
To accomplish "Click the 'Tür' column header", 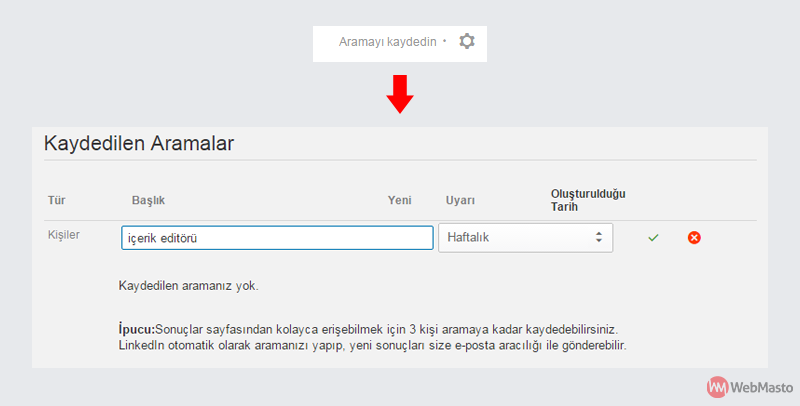I will coord(57,200).
